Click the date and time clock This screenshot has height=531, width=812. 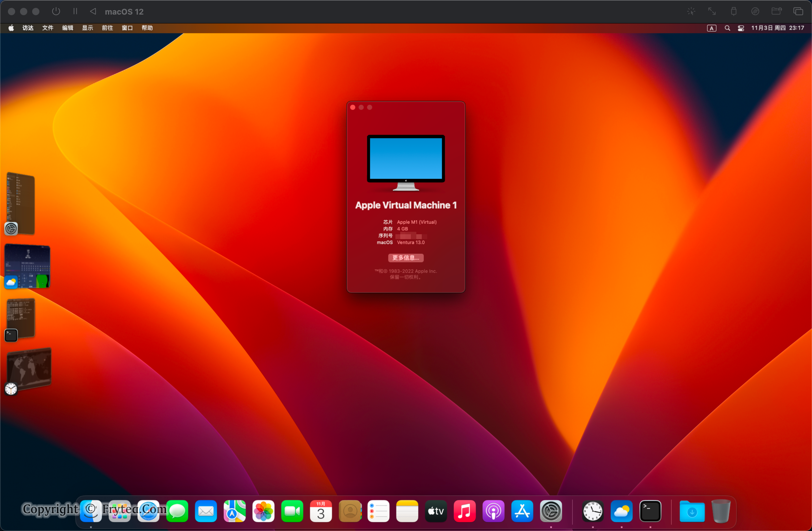(x=777, y=28)
